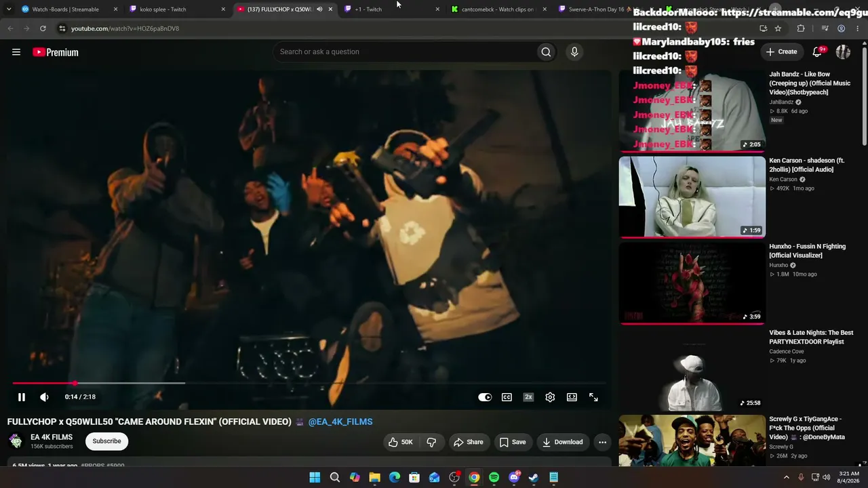Open Spotify from the taskbar
868x488 pixels.
494,477
